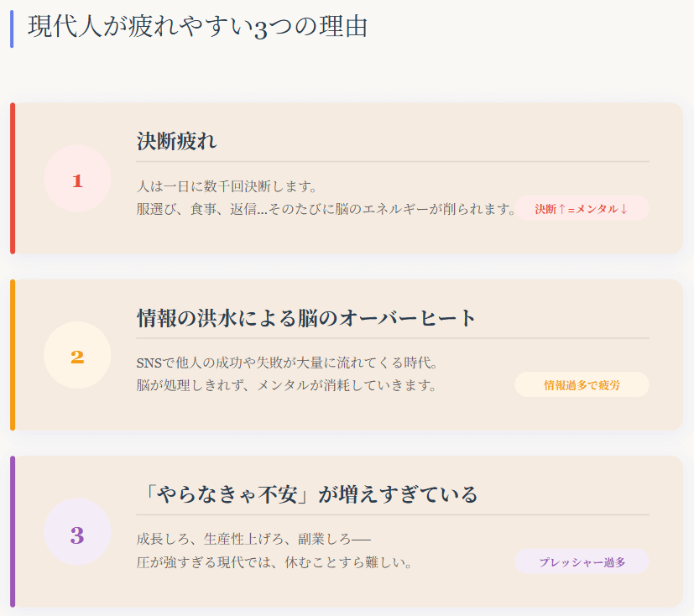Select the 「やらなきゃ不安」が増えすぎている heading
The width and height of the screenshot is (694, 616).
pyautogui.click(x=307, y=493)
